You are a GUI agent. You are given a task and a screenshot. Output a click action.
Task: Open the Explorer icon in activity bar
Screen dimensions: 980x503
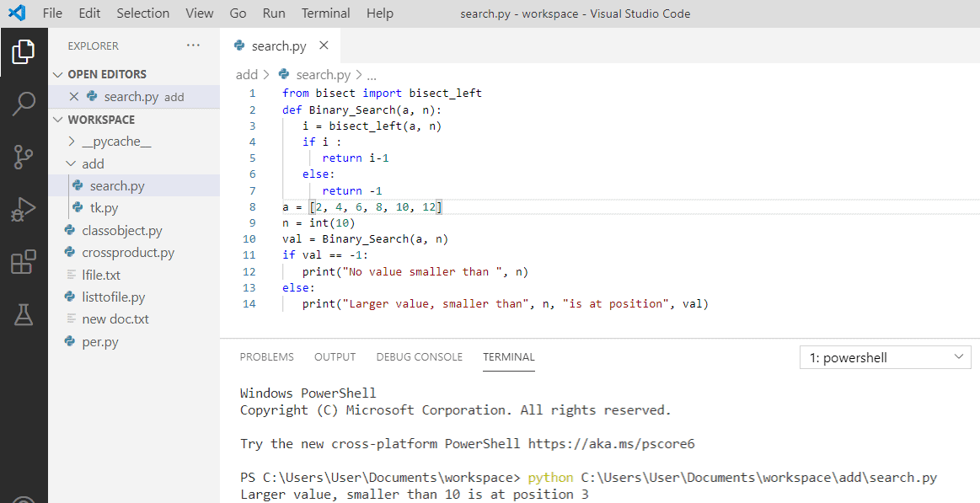23,51
